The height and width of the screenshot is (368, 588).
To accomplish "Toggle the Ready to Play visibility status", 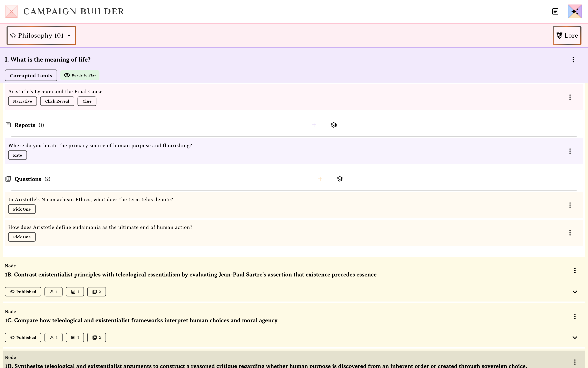I will 80,75.
